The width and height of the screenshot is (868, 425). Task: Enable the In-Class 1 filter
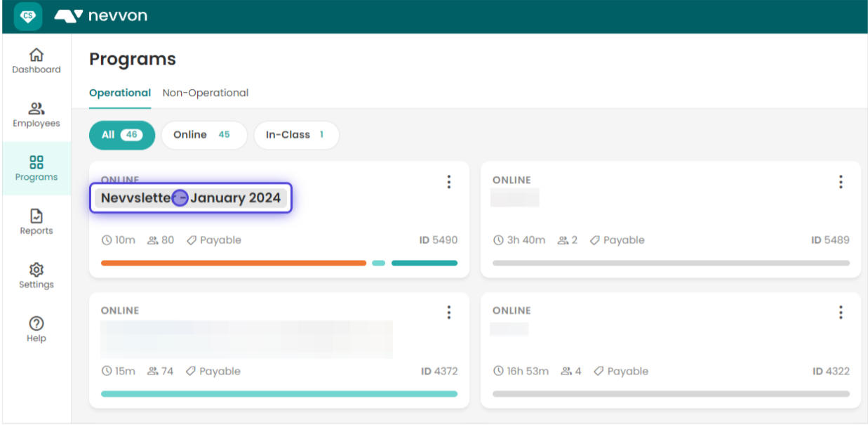click(x=296, y=135)
